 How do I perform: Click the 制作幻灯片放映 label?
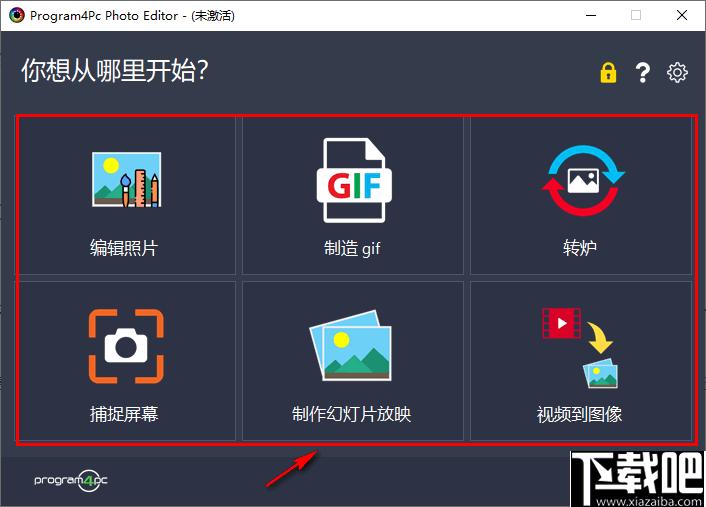pos(352,414)
